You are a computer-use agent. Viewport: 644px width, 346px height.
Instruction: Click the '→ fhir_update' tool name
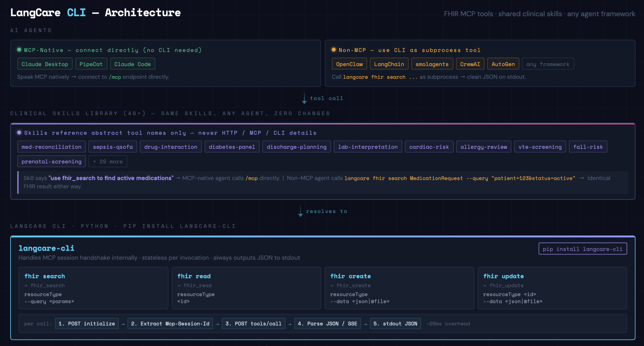click(503, 286)
